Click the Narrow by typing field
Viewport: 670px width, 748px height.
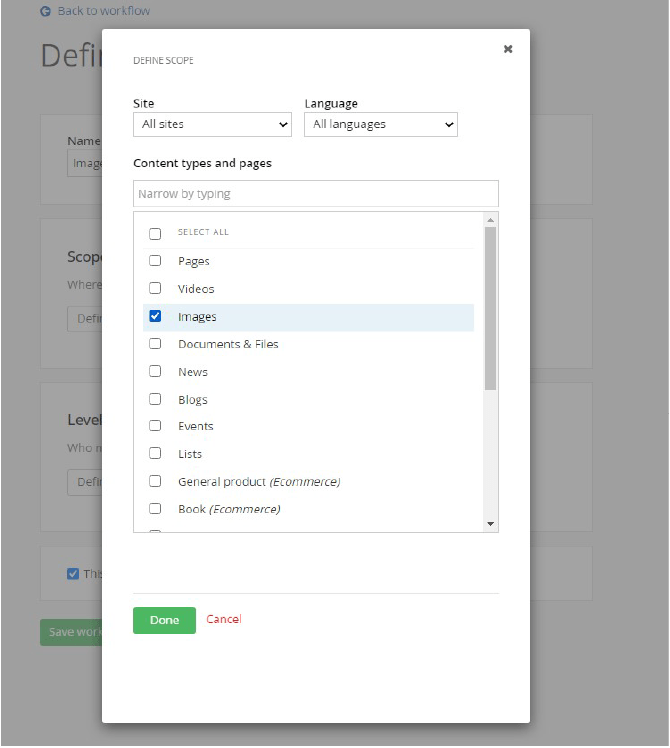(315, 194)
